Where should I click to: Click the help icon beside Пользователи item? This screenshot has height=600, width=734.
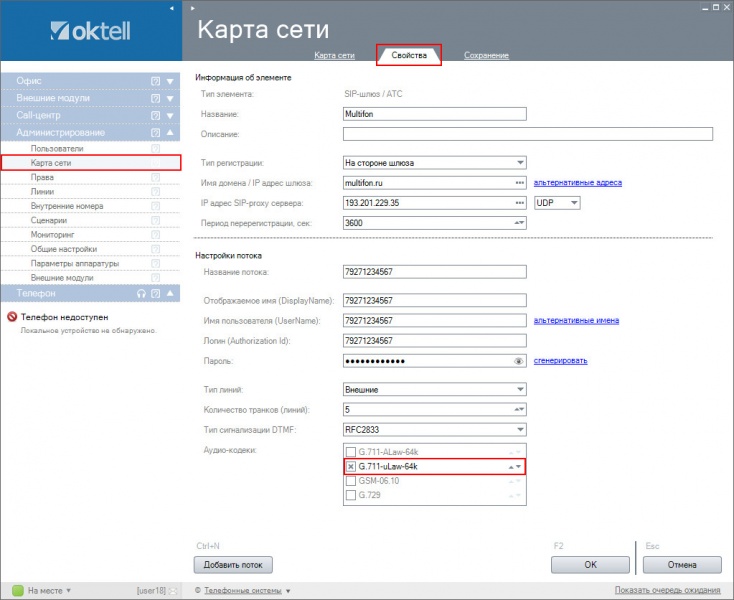point(155,149)
